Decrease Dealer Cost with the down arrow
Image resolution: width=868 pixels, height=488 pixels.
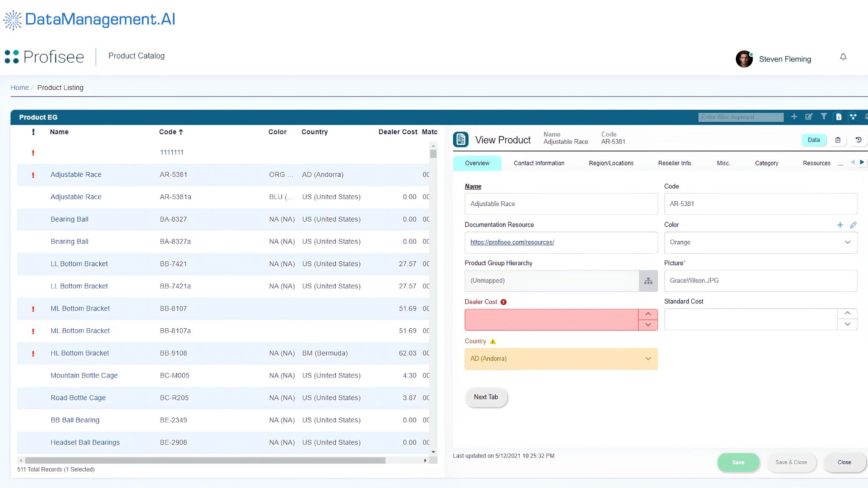click(x=648, y=325)
